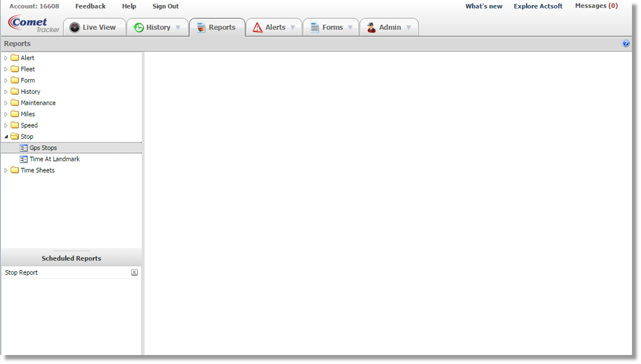This screenshot has height=364, width=641.
Task: Expand the History folder arrow
Action: pos(6,92)
